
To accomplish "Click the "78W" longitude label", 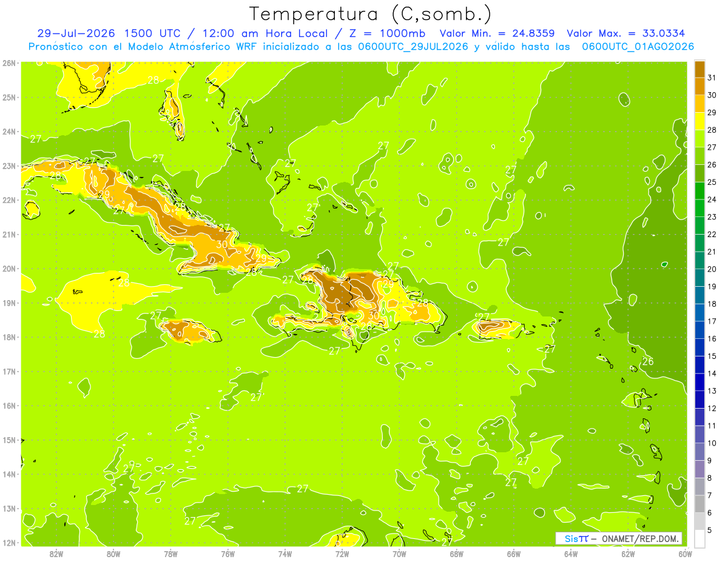I will click(x=170, y=554).
